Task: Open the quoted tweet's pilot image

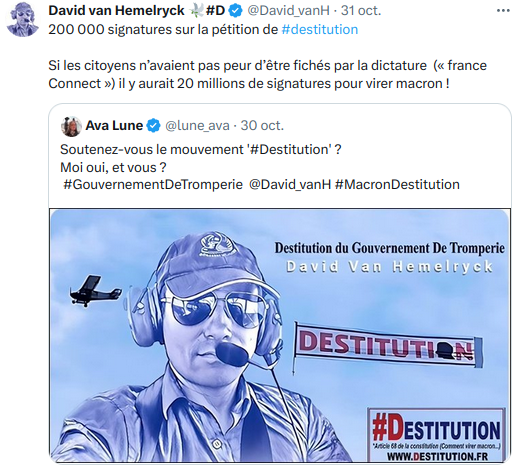Action: tap(280, 335)
